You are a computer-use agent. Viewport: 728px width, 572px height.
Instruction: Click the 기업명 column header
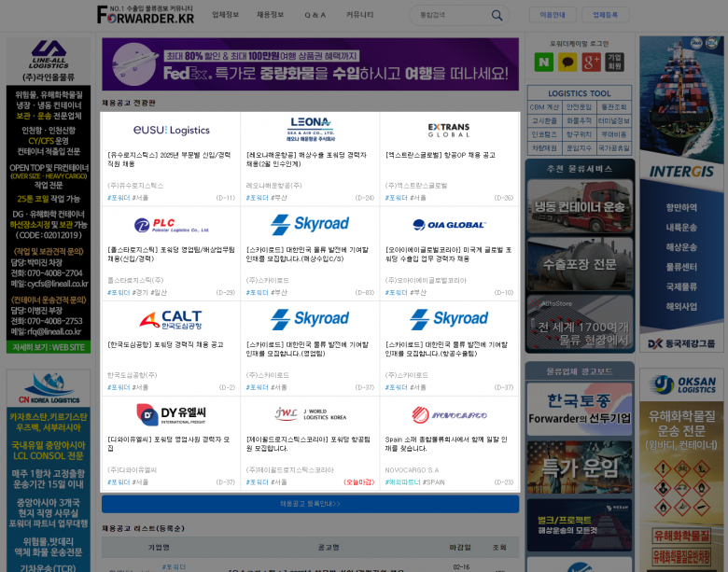click(x=159, y=548)
